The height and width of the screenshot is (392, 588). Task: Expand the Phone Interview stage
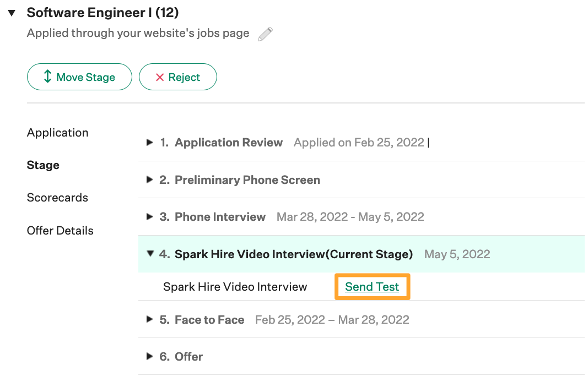click(150, 216)
